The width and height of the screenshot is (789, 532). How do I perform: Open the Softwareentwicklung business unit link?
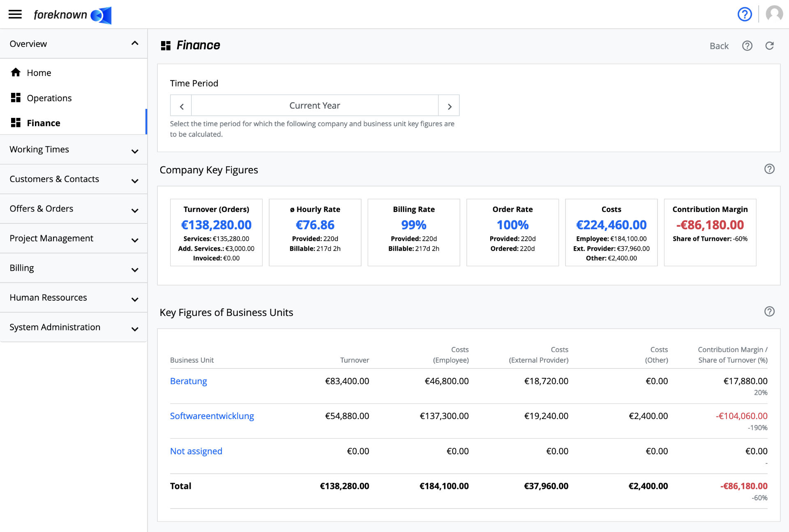(x=212, y=416)
